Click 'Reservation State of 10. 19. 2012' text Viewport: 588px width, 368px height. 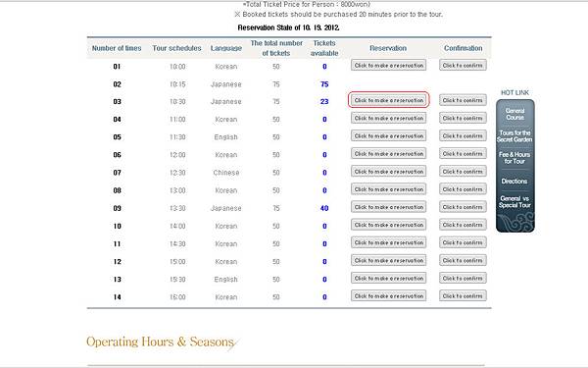tap(288, 27)
